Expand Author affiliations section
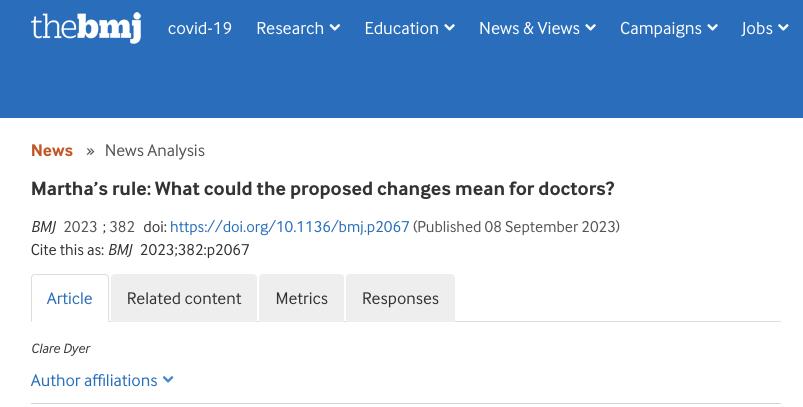This screenshot has height=407, width=803. pyautogui.click(x=102, y=381)
